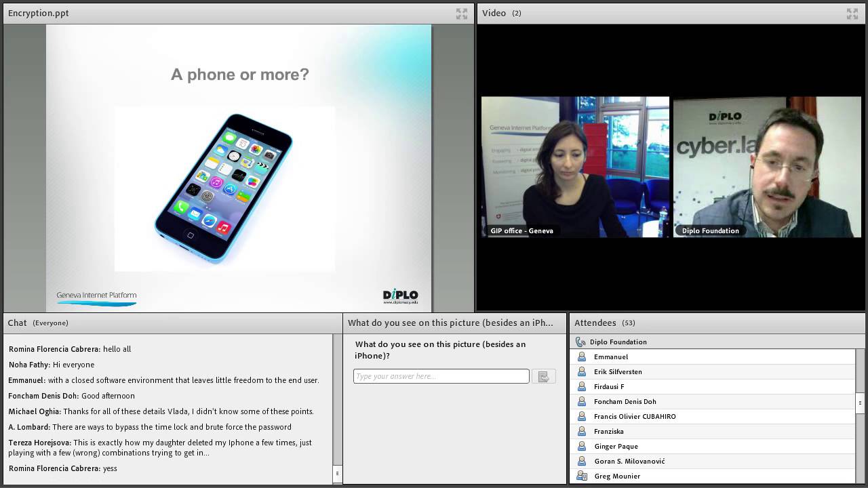Select attendee Emmanuel in the list
Image resolution: width=868 pixels, height=488 pixels.
713,357
